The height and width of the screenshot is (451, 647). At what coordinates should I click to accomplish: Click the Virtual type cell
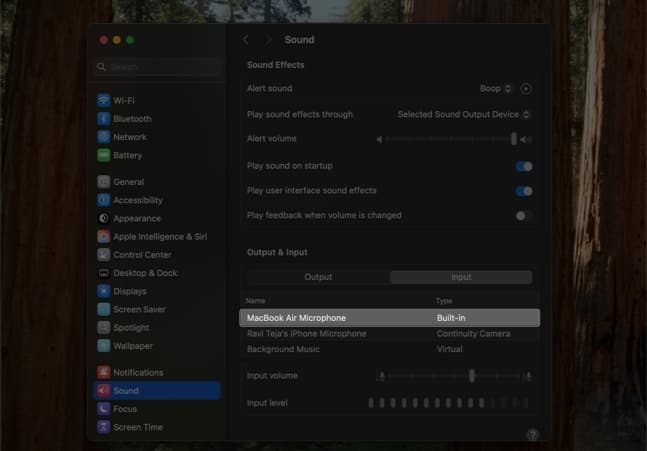coord(450,349)
